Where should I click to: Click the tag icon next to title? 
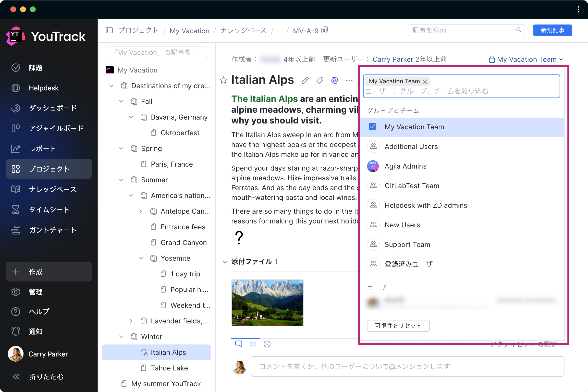click(320, 81)
